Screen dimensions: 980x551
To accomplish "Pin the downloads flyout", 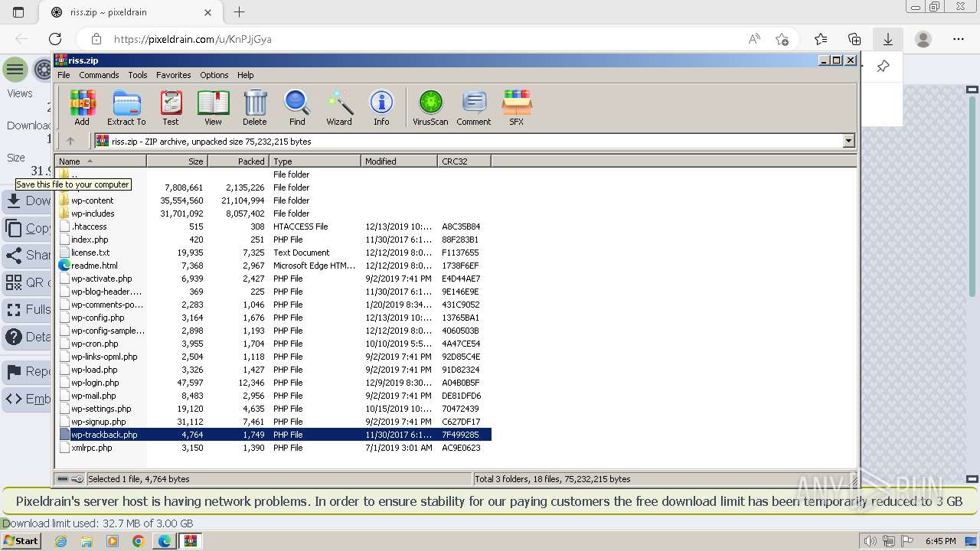I will point(883,67).
